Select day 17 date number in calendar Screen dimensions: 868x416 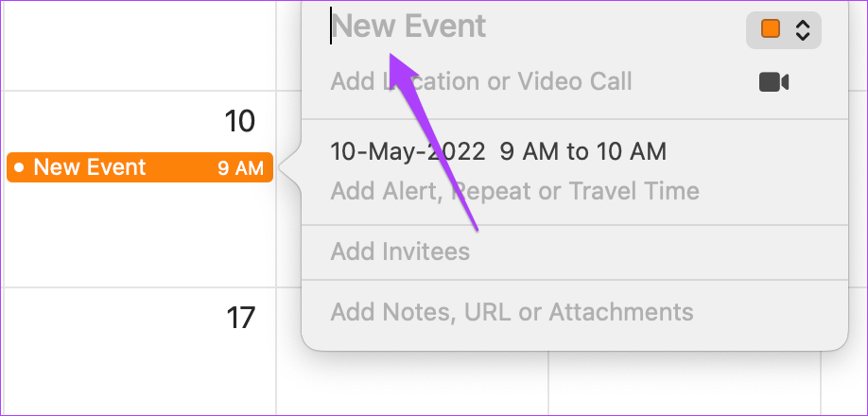pos(240,318)
